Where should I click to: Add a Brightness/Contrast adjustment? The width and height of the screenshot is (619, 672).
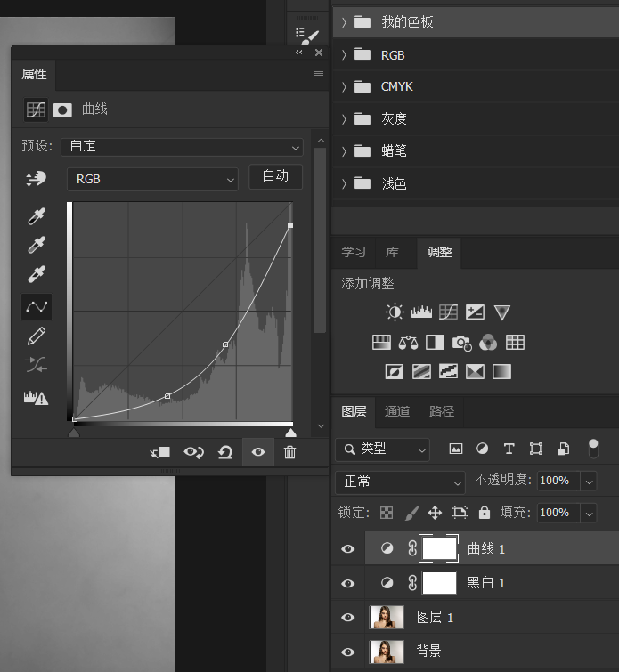[395, 312]
